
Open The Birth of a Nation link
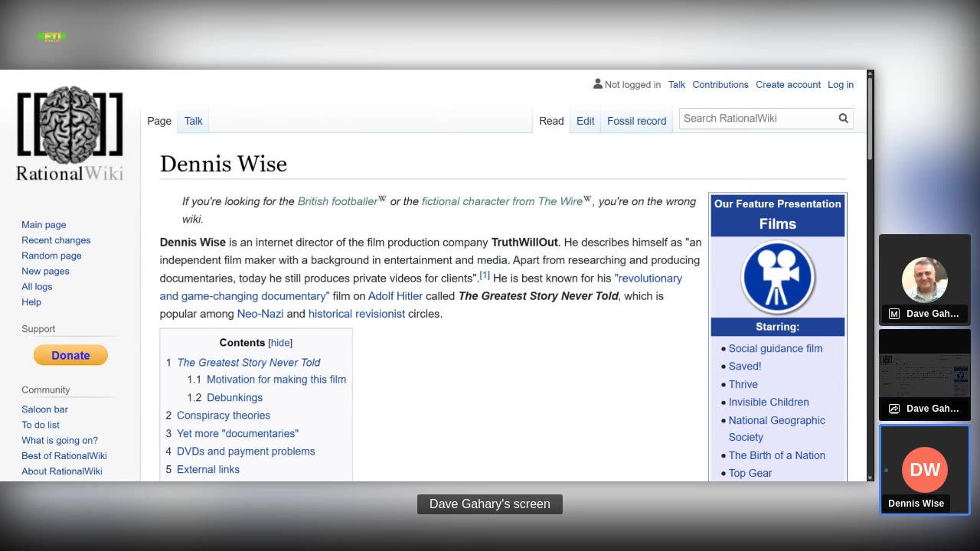pos(777,455)
